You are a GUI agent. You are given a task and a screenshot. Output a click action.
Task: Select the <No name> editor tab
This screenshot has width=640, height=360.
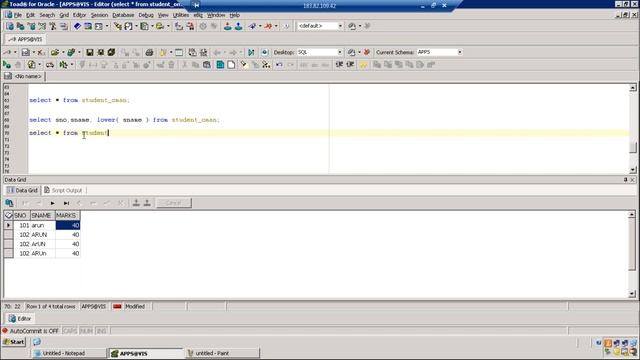[24, 76]
